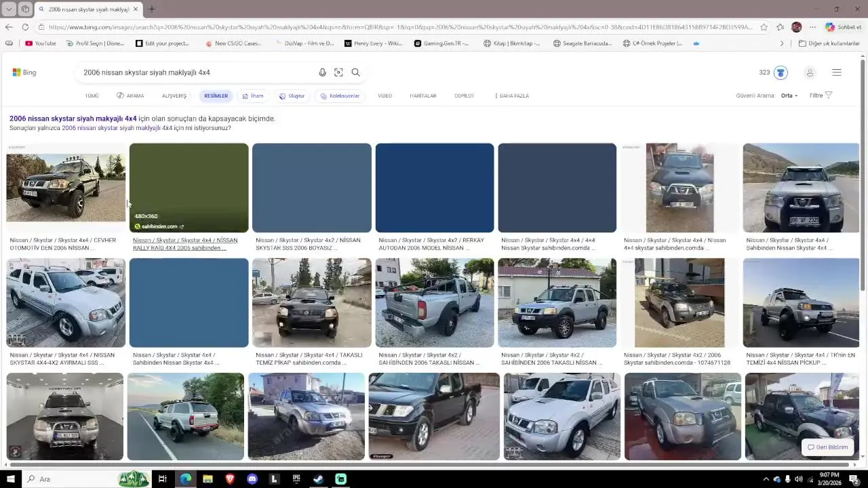
Task: Open Edit your project bookmark
Action: (x=162, y=43)
